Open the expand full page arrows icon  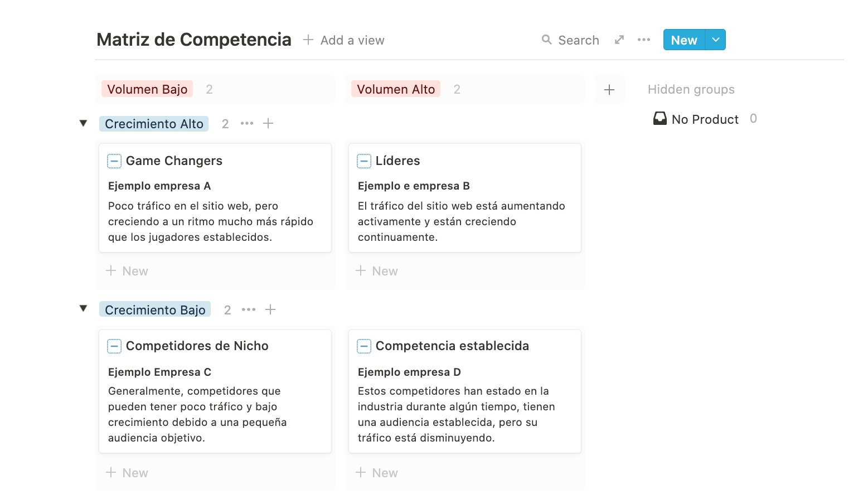[619, 40]
